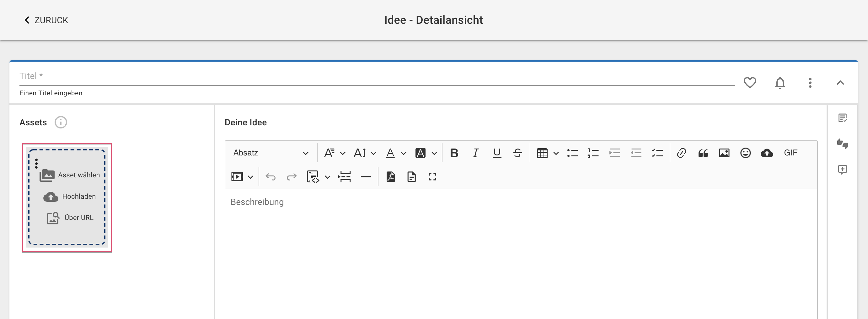The width and height of the screenshot is (868, 319).
Task: Choose 'Asset wählen' in the asset tile
Action: coord(70,175)
